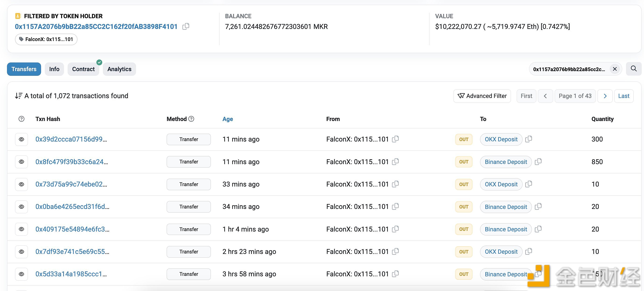Open Binance Deposit in 34 mins ago row
The height and width of the screenshot is (291, 644).
[x=506, y=207]
